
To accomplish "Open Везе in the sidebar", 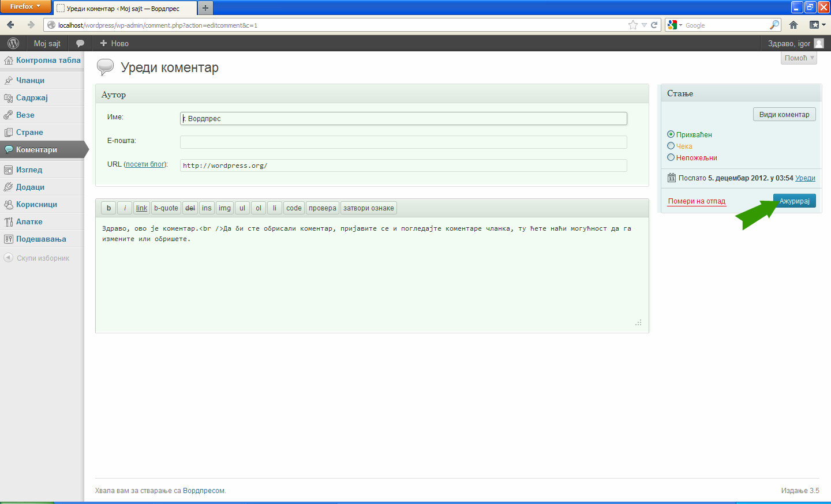I will (25, 115).
